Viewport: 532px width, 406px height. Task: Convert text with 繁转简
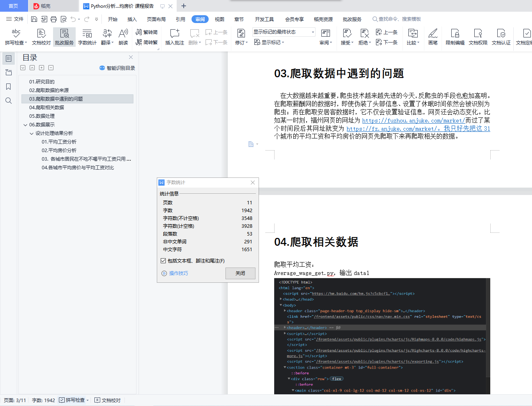coord(147,32)
